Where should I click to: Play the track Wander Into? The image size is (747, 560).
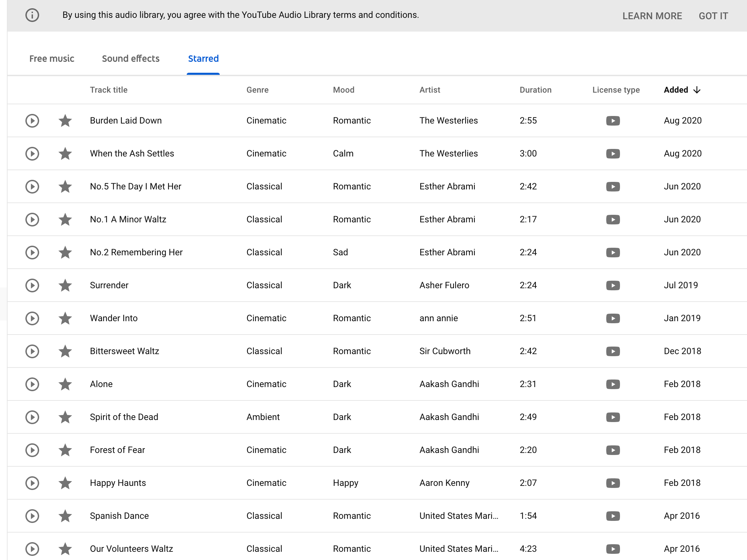32,318
